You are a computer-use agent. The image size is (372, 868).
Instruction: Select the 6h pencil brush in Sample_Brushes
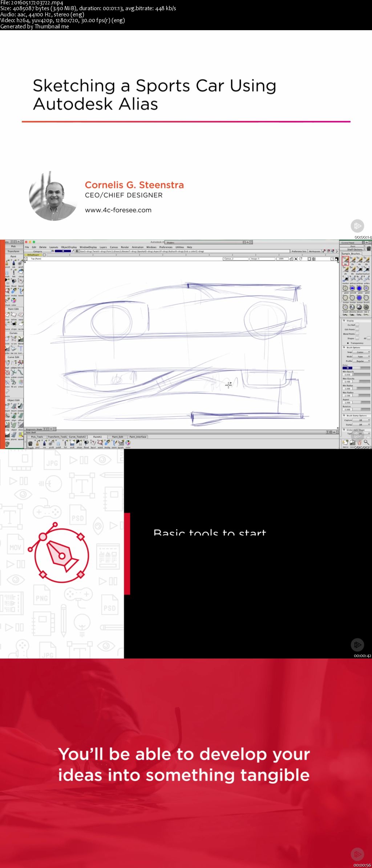[352, 270]
